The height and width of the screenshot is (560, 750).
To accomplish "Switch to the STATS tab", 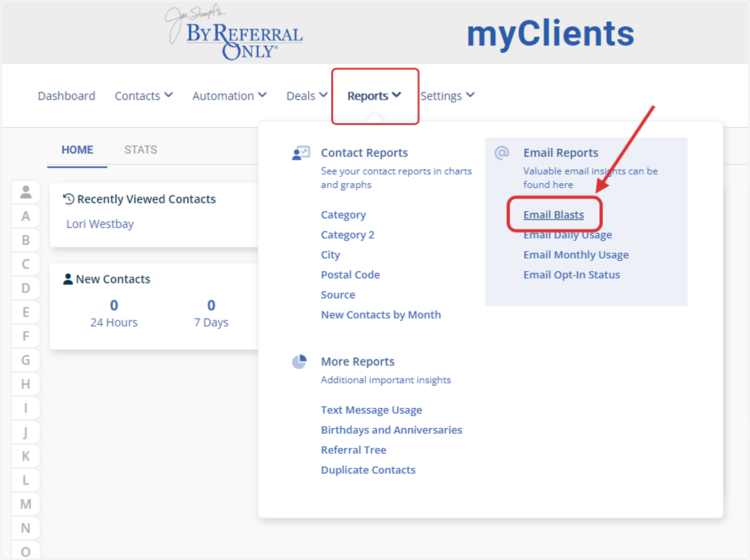I will pyautogui.click(x=141, y=150).
